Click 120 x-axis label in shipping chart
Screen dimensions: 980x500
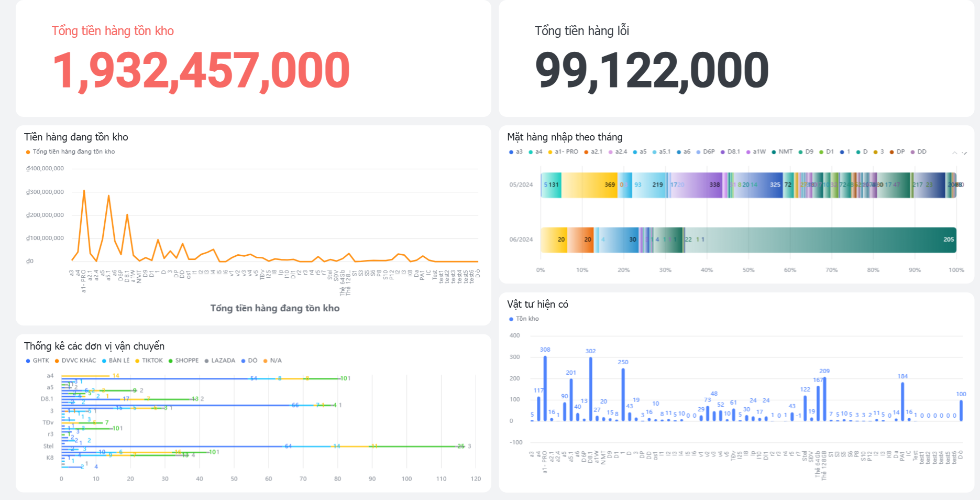click(x=476, y=479)
